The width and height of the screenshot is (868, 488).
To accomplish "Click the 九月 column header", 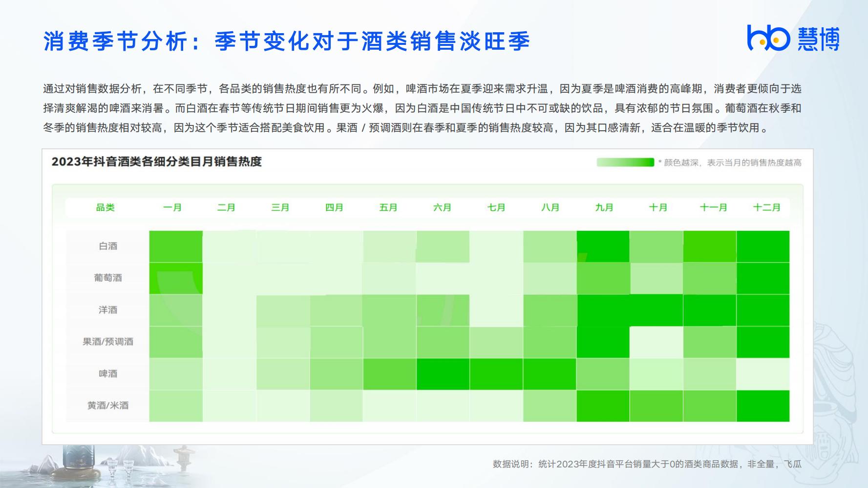I will coord(604,207).
